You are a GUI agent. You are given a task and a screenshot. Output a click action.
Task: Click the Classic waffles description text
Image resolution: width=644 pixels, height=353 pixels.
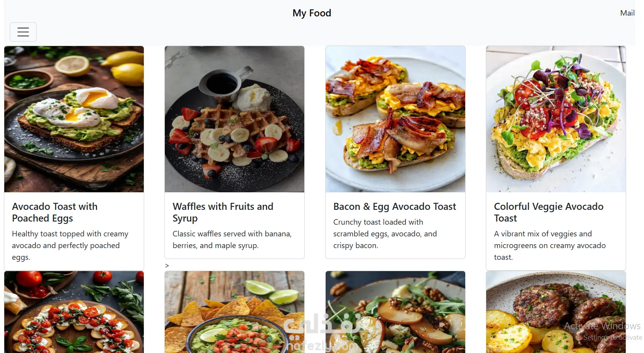(232, 239)
